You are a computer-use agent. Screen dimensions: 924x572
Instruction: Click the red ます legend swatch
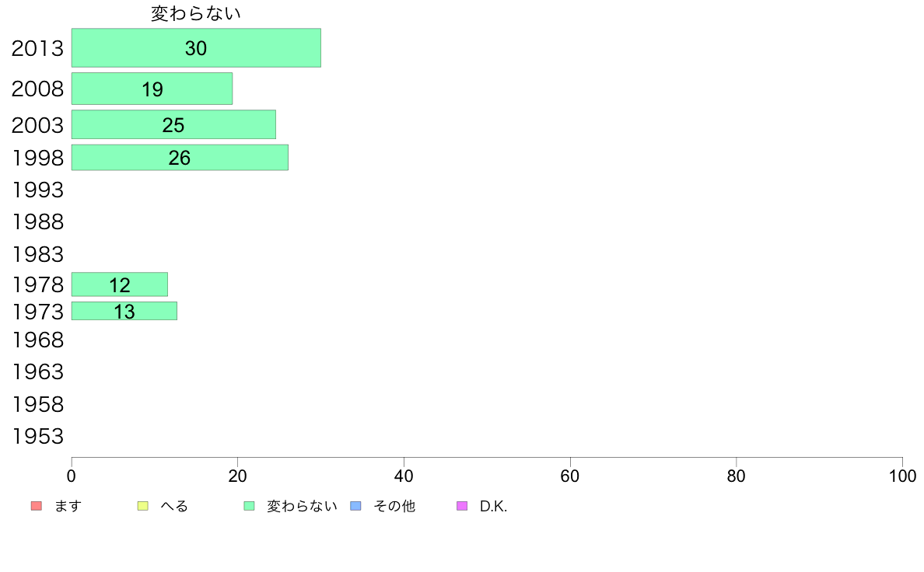click(x=37, y=506)
